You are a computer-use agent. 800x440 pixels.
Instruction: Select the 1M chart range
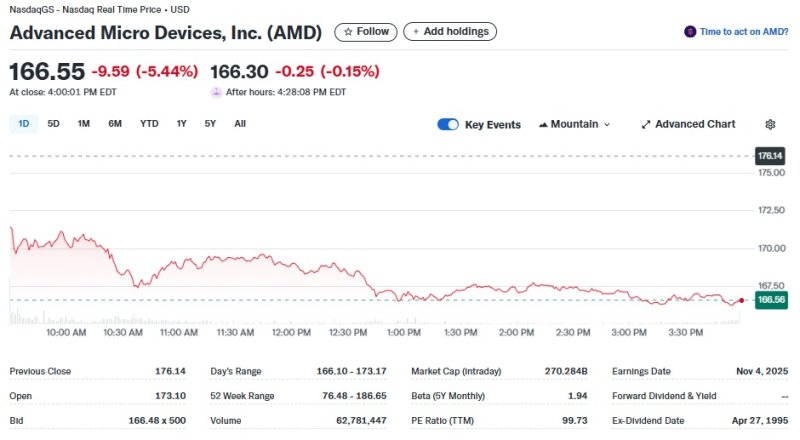point(84,124)
